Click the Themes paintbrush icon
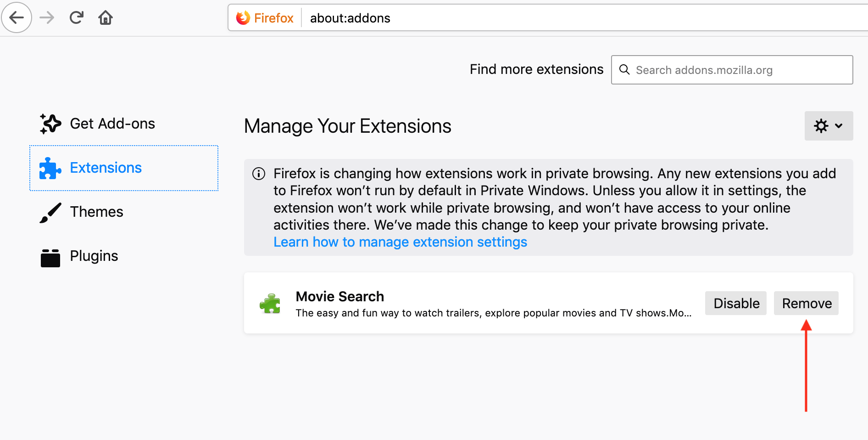Screen dimensions: 868x440 point(50,213)
